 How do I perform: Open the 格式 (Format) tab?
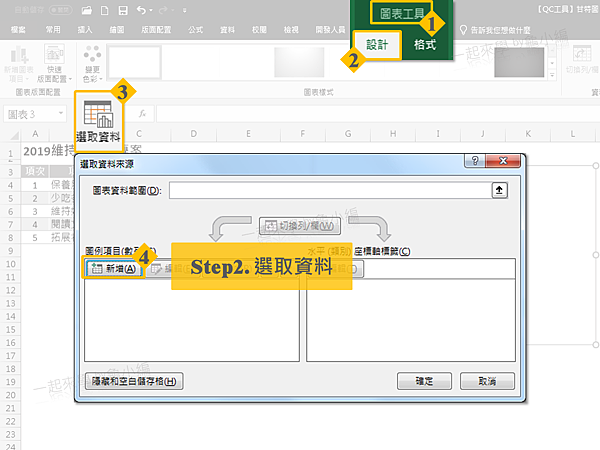[425, 45]
